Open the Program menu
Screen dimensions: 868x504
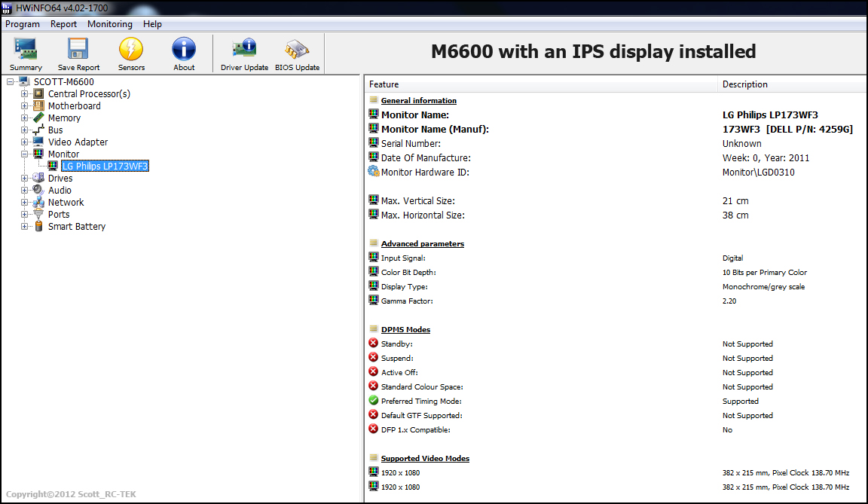[23, 24]
